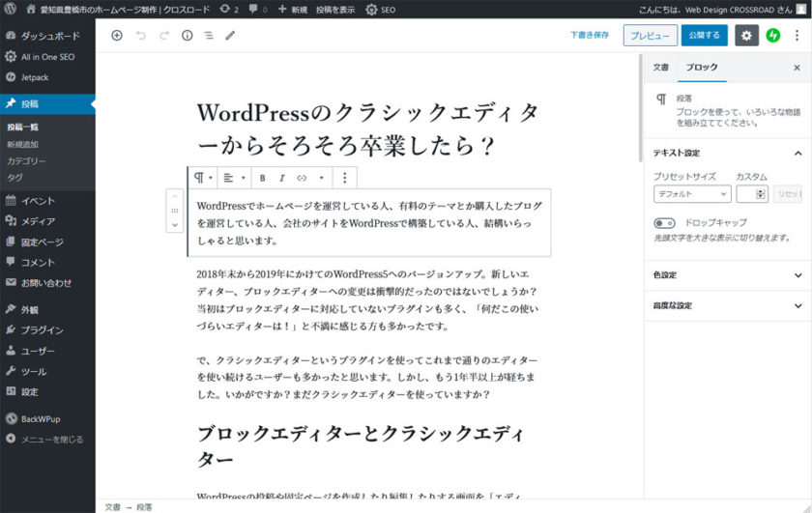
Task: Click the redo arrow icon
Action: [164, 35]
